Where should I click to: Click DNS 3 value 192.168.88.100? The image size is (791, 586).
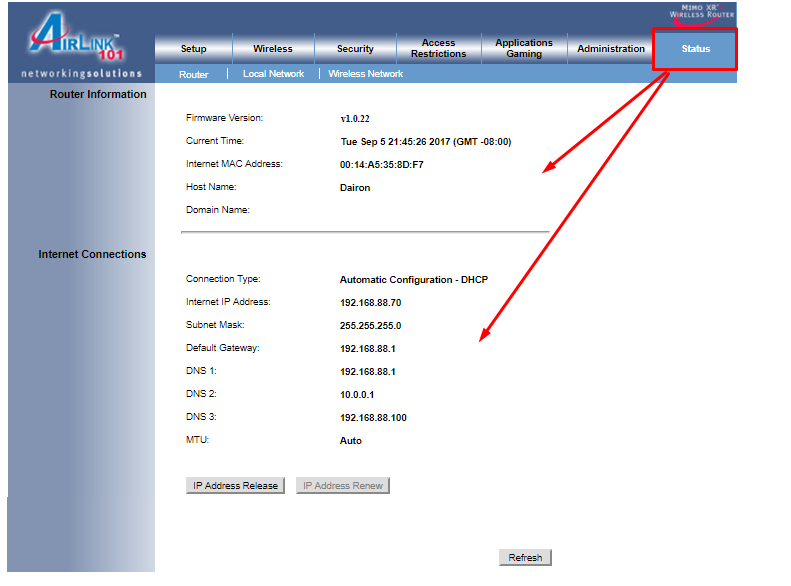(x=373, y=418)
